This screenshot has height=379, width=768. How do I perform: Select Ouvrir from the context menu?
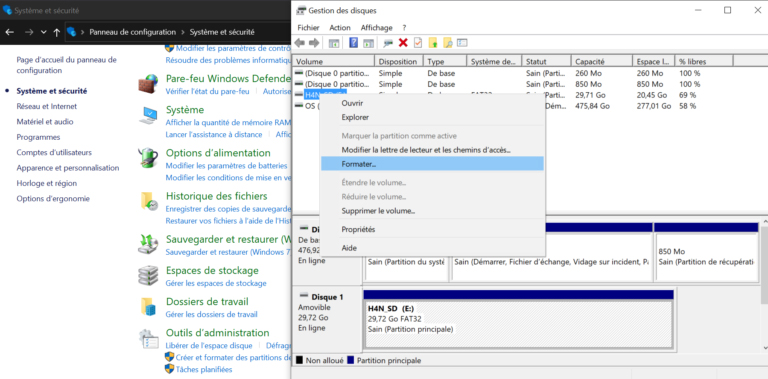pos(432,103)
